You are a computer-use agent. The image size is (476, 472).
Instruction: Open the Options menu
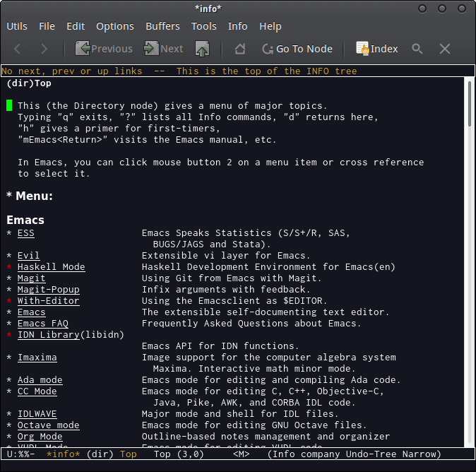115,26
